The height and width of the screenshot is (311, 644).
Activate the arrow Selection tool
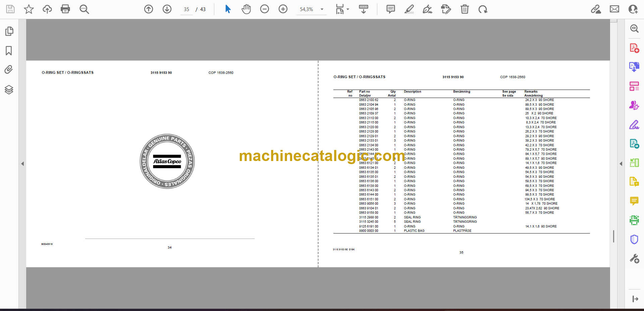coord(228,9)
